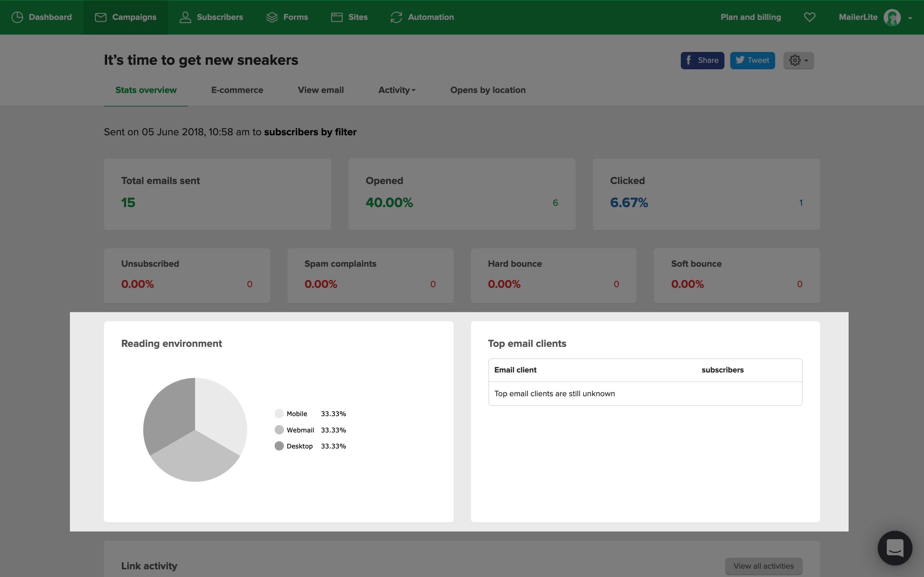Viewport: 924px width, 577px height.
Task: Click the Automation refresh arrows icon
Action: click(x=396, y=17)
